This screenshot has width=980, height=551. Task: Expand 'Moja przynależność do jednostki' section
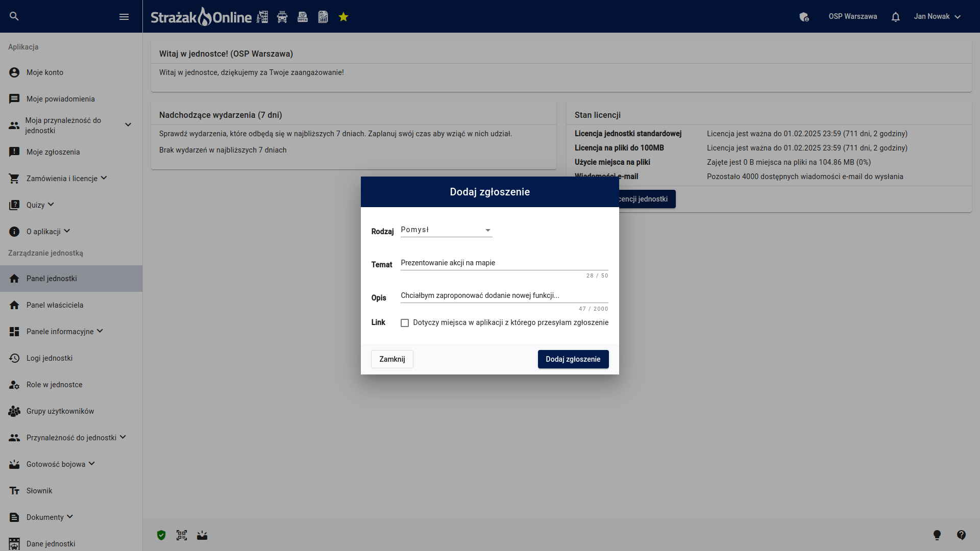[128, 125]
